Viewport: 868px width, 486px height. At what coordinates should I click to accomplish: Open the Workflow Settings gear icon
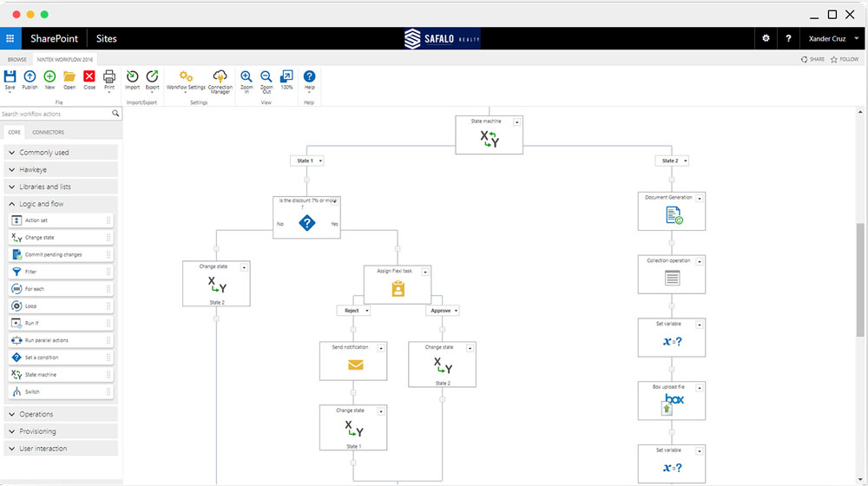point(186,77)
